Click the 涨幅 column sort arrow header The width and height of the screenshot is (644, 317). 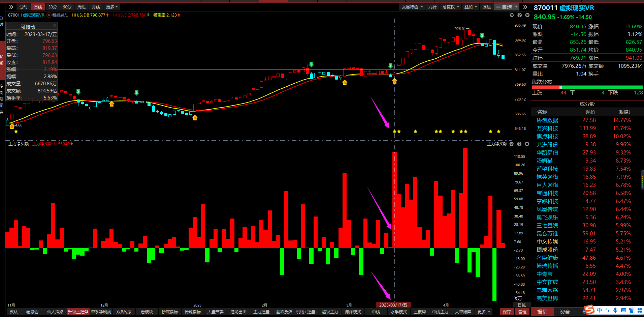click(624, 112)
